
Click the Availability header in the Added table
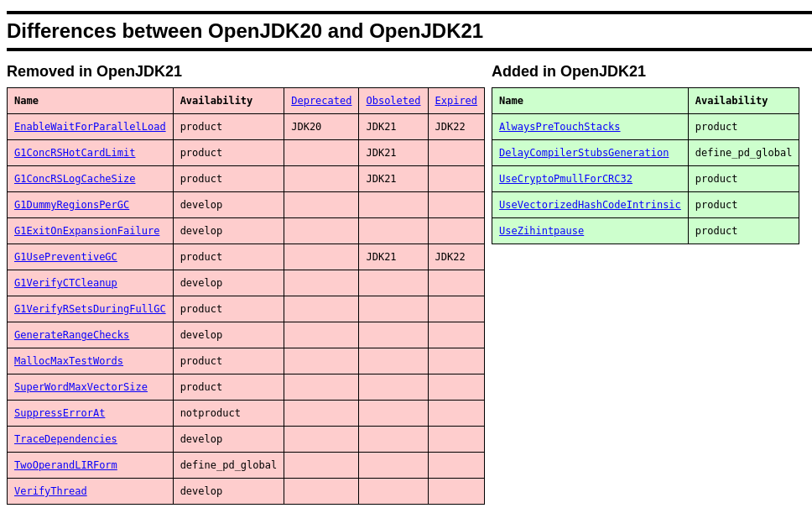tap(731, 101)
